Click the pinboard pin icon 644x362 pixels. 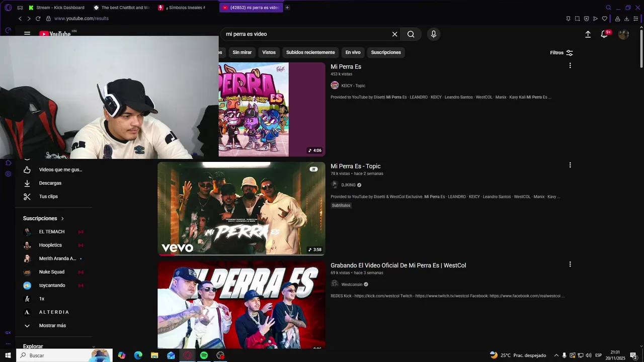(568, 19)
